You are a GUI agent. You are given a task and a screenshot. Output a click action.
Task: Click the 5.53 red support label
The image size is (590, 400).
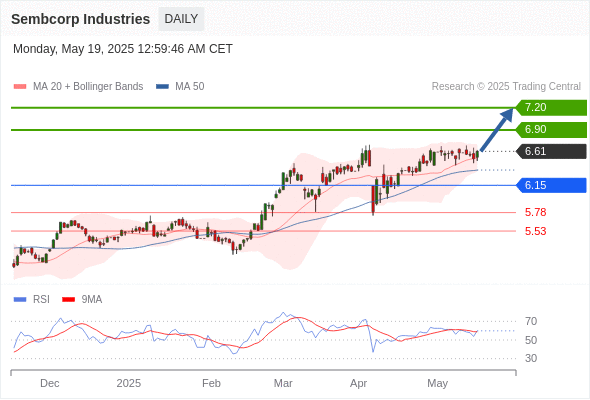[536, 231]
